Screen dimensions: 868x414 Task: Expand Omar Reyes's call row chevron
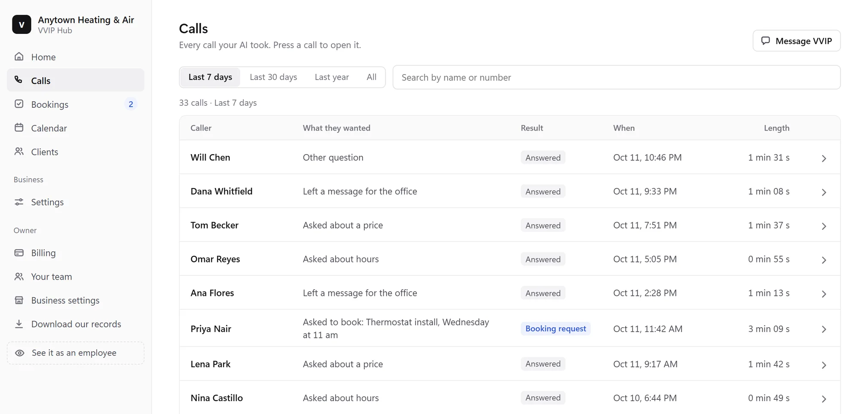tap(824, 260)
